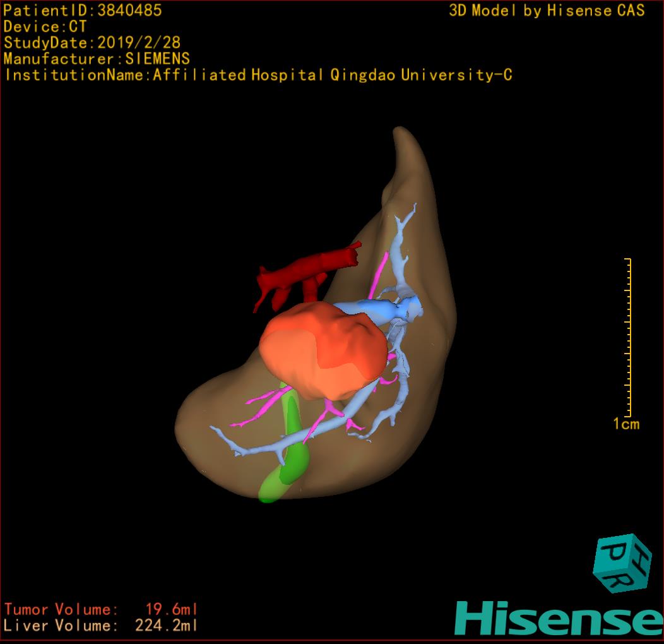This screenshot has width=664, height=644.
Task: Select the 'Manufacturer:SIEMENS' text
Action: pos(97,59)
